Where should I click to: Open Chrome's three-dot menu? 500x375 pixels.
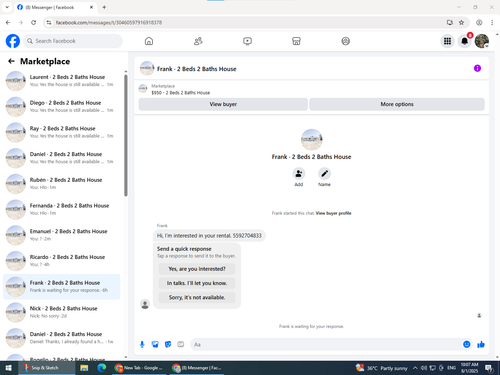coord(492,22)
